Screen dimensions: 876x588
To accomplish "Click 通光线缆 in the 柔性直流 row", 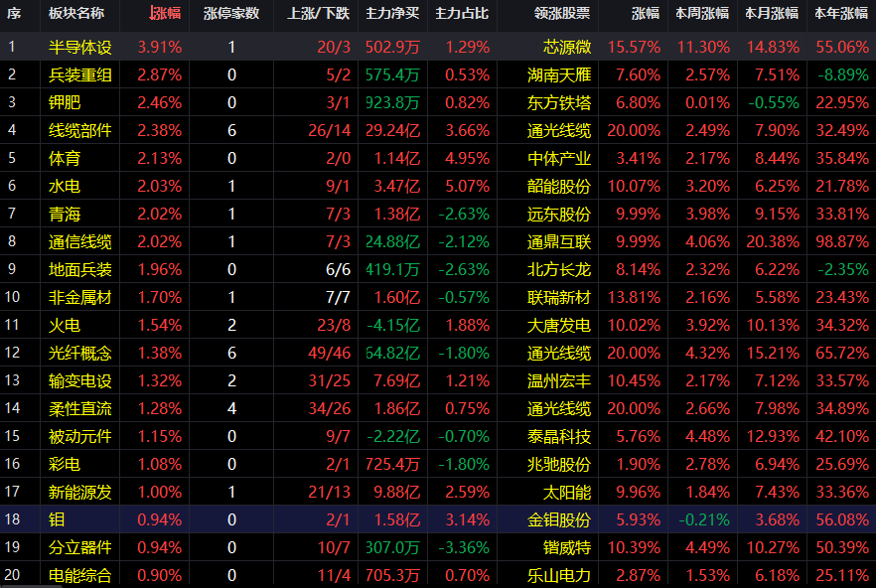I will (x=558, y=408).
